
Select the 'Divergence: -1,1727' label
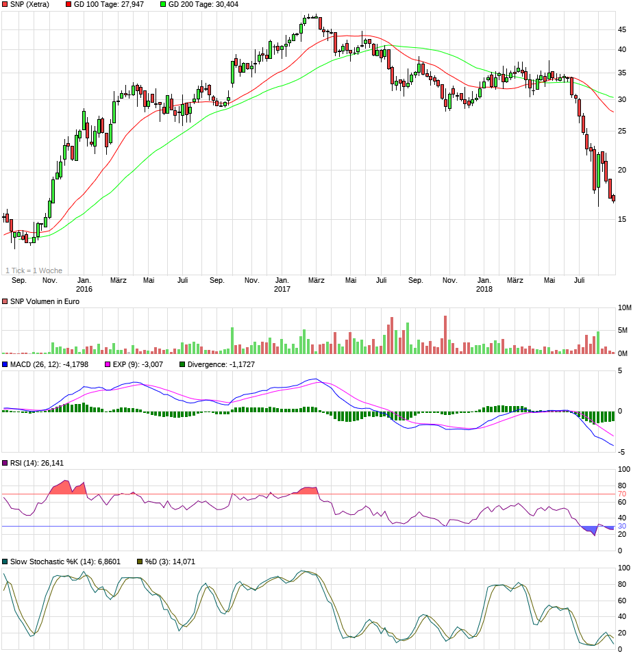coord(221,365)
